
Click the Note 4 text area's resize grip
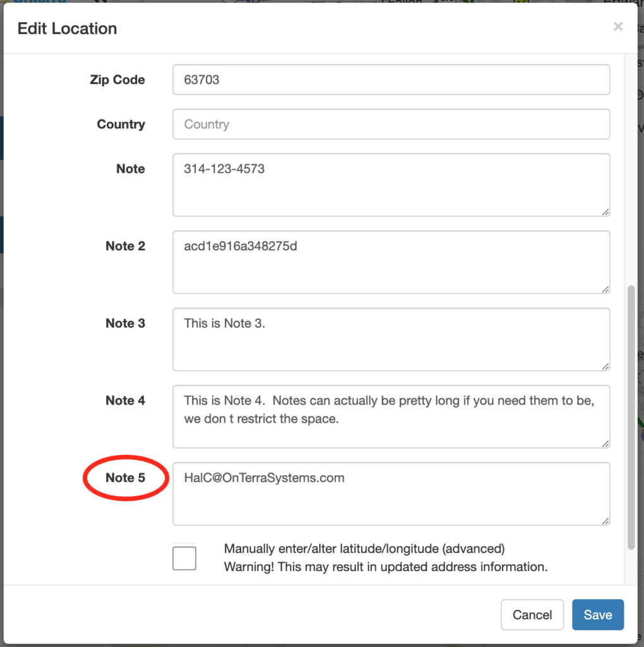click(605, 444)
